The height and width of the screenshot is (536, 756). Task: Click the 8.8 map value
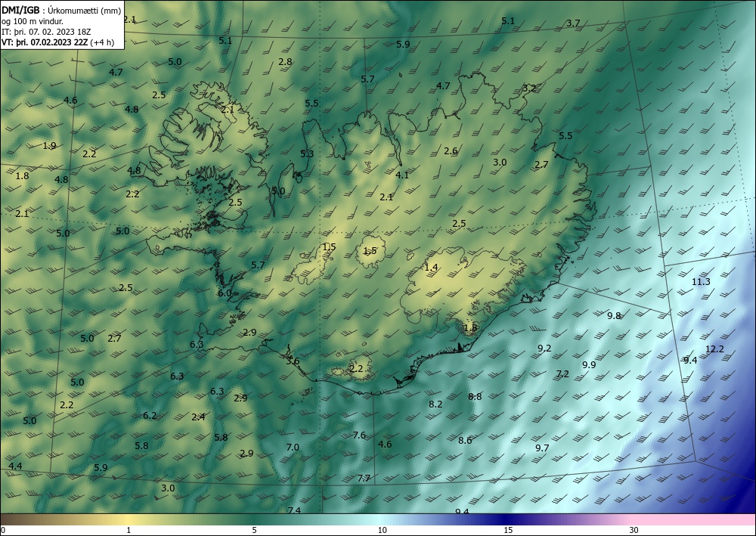475,397
